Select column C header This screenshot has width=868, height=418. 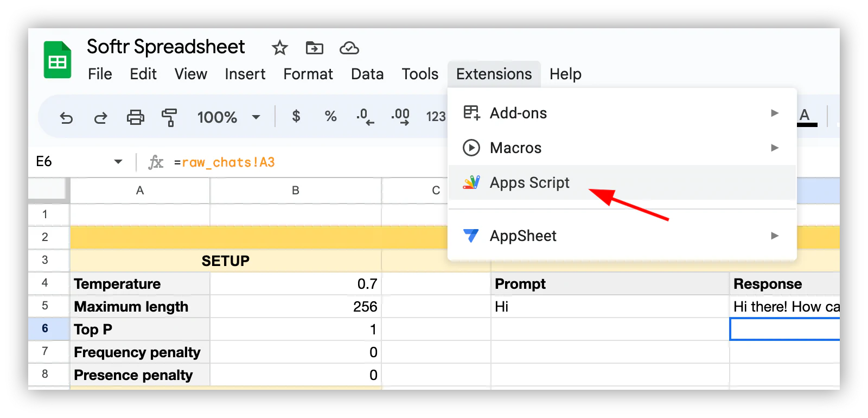436,191
